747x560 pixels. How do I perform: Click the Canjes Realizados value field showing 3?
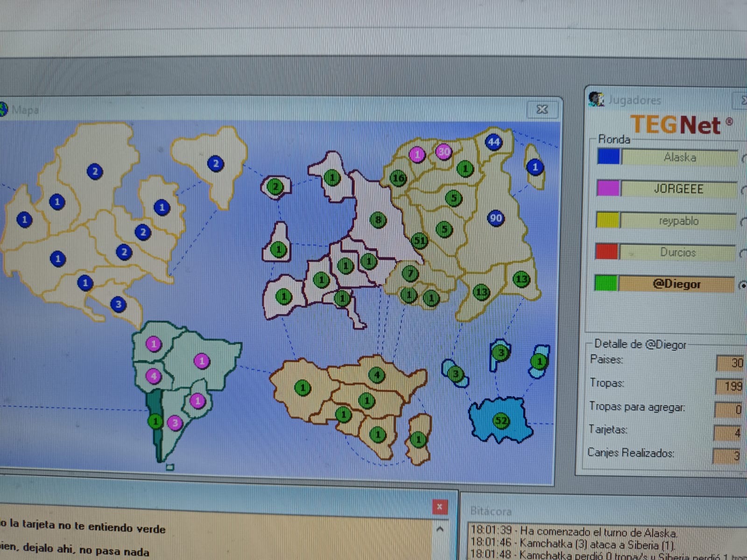(727, 456)
